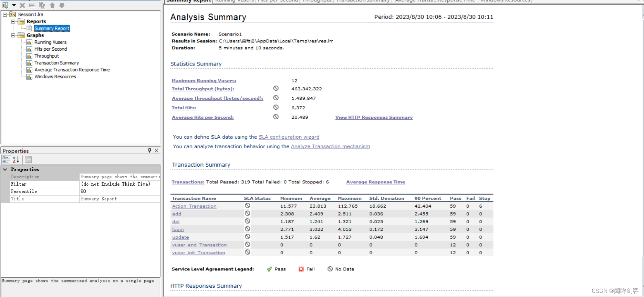The height and width of the screenshot is (297, 644).
Task: Click the Delete item X toolbar icon
Action: point(22,5)
